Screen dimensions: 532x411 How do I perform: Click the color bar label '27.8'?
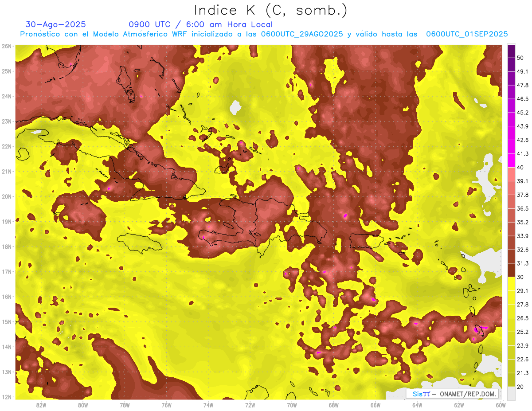[x=523, y=304]
